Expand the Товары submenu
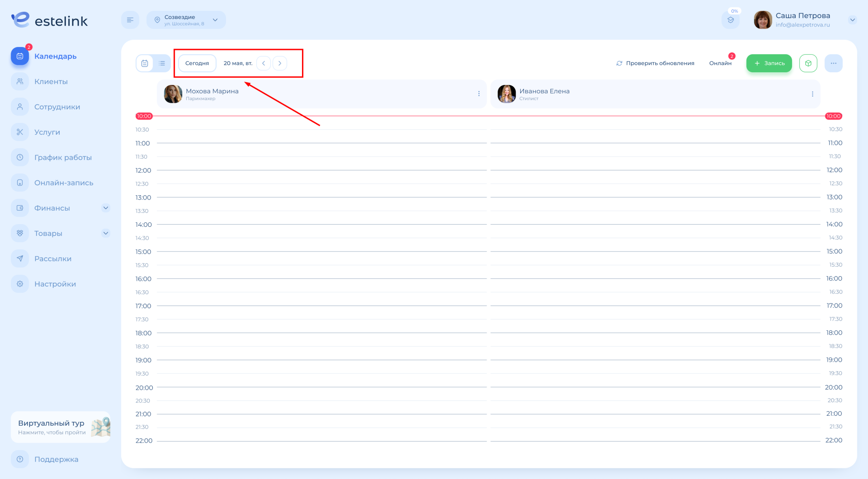 point(106,233)
